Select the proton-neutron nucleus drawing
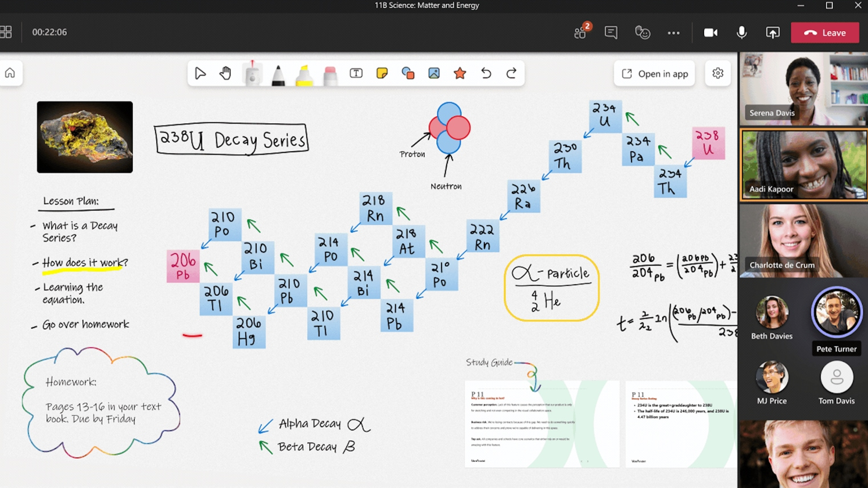 pyautogui.click(x=450, y=128)
